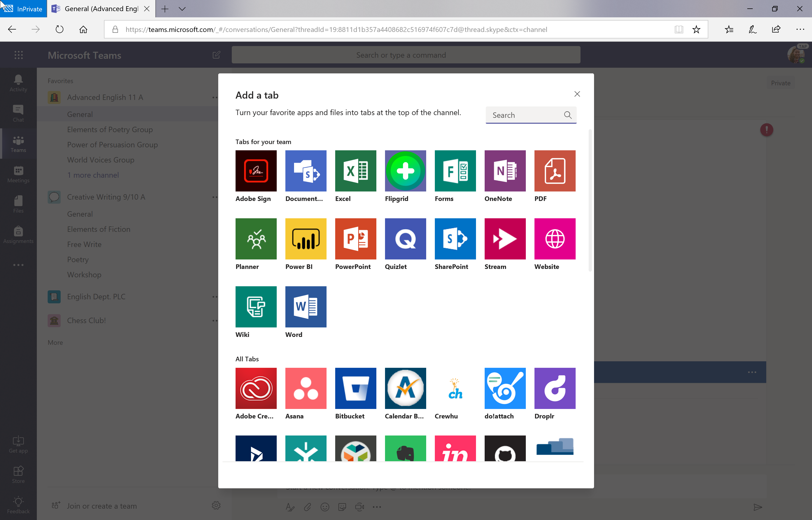Show more apps ellipsis in left rail
Viewport: 812px width, 520px height.
click(18, 265)
